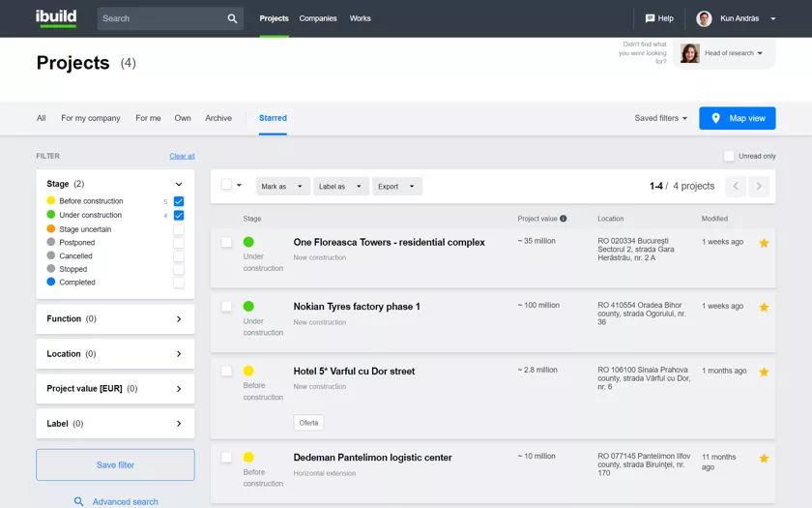812x508 pixels.
Task: Go to previous page arrow
Action: coord(736,186)
